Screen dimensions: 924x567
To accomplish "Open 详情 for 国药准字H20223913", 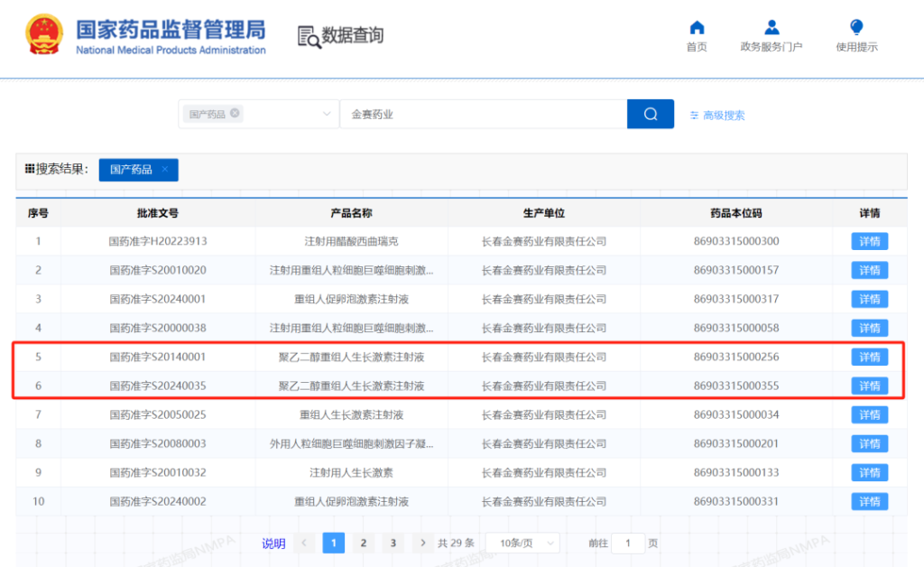I will click(x=869, y=241).
